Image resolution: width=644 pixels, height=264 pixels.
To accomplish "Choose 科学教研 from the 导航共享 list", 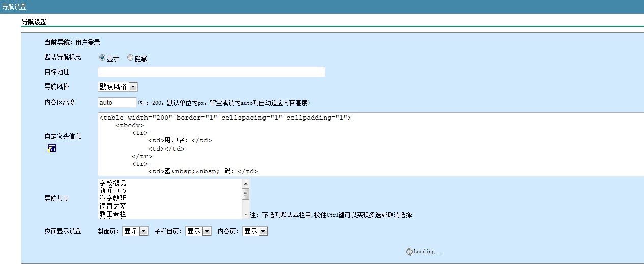I will coord(112,198).
